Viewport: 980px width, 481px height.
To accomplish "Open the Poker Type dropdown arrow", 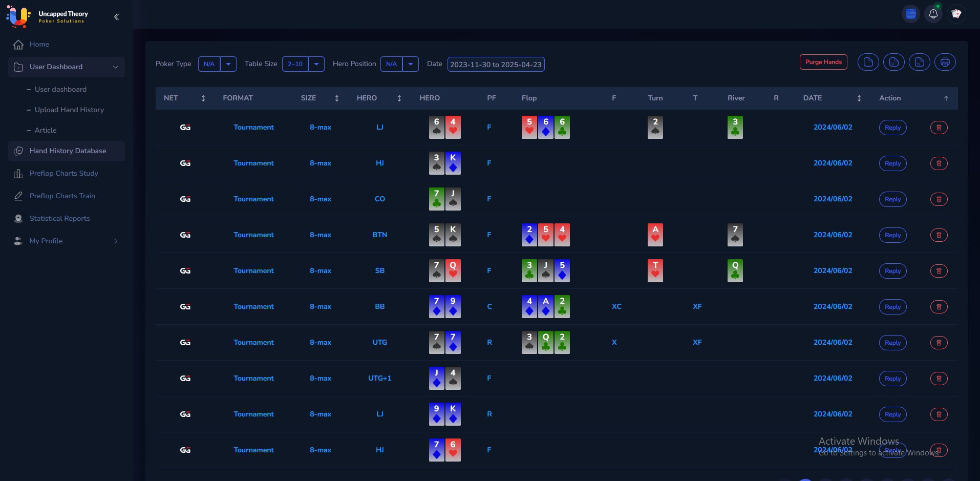I will (228, 64).
